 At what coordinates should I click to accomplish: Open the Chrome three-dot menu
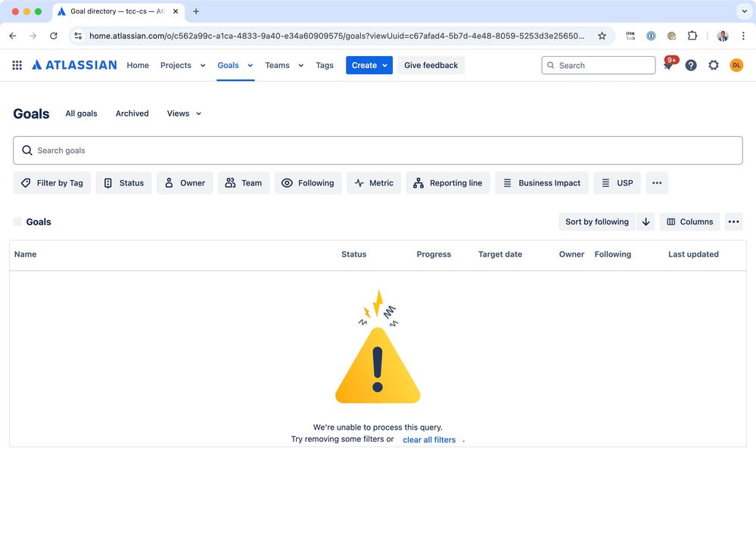click(x=743, y=36)
